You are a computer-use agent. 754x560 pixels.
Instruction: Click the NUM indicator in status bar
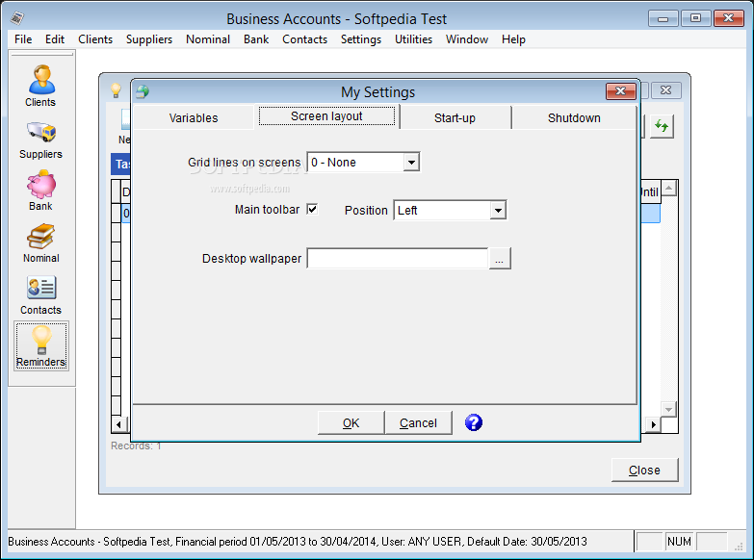click(x=679, y=542)
